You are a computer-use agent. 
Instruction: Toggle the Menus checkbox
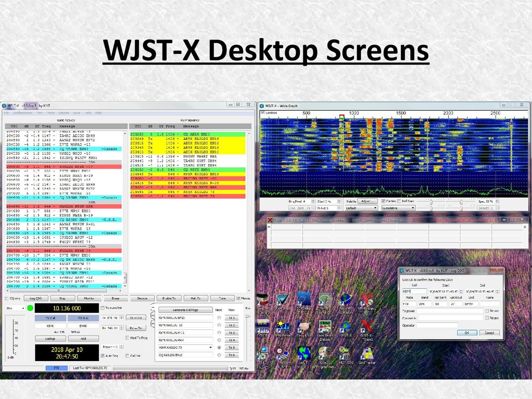(238, 299)
